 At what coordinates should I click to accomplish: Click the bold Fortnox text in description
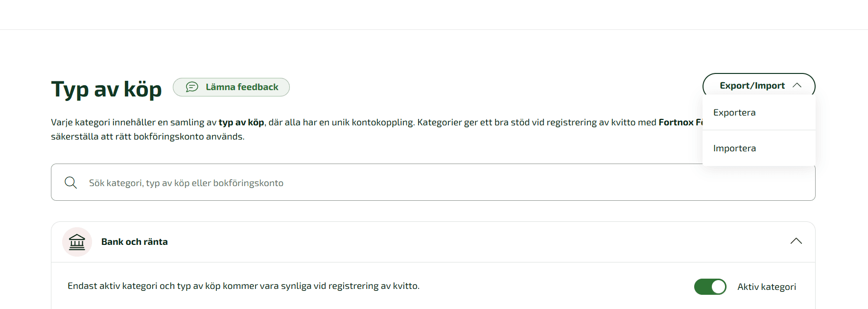click(676, 122)
